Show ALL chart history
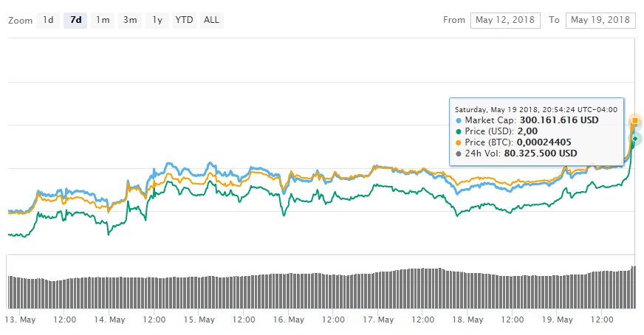The image size is (644, 335). (211, 20)
